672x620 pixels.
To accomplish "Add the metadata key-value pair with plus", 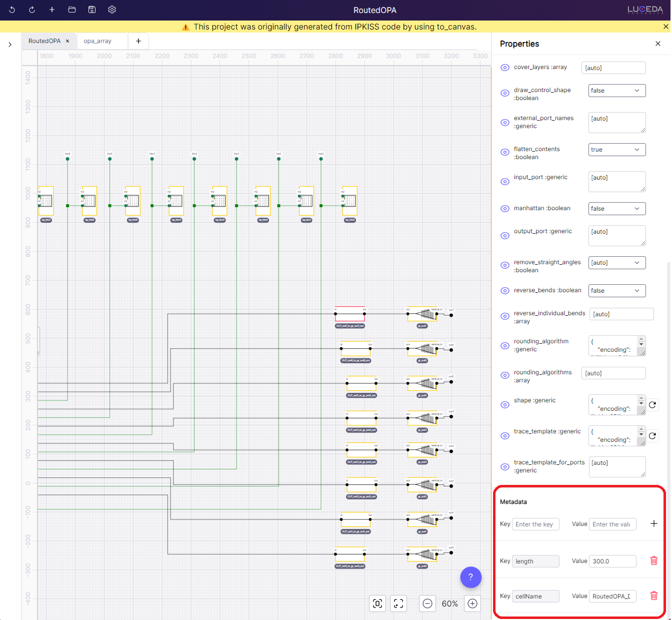I will tap(653, 524).
